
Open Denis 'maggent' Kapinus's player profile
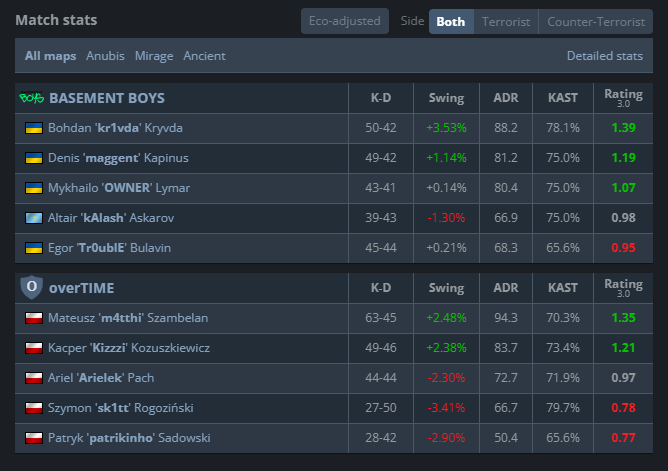[118, 158]
